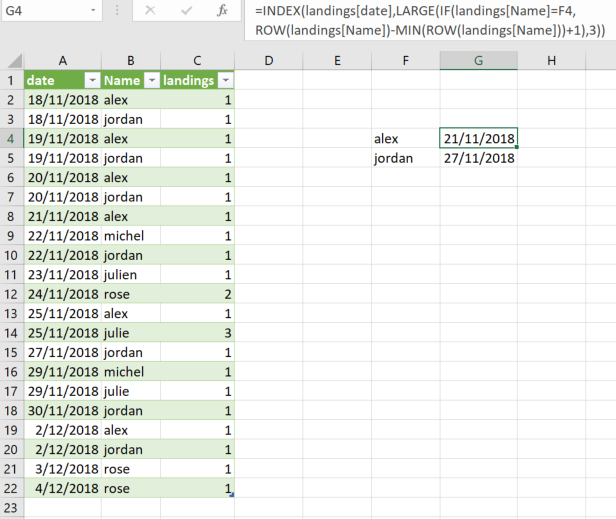Click the formula bar options dots
The width and height of the screenshot is (616, 519).
pyautogui.click(x=117, y=10)
